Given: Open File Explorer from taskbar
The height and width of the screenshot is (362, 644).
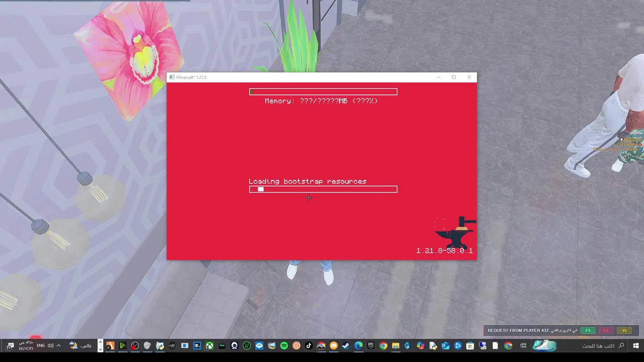Looking at the screenshot, I should click(x=395, y=346).
